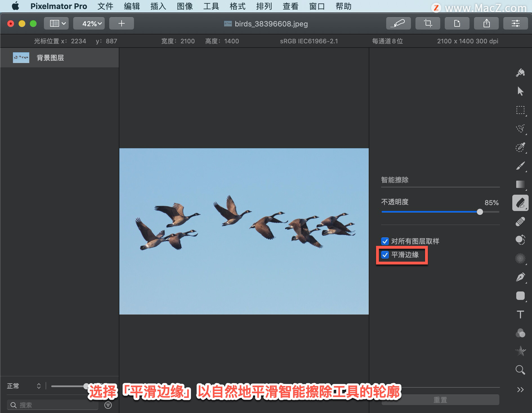
Task: Toggle 对所有图层取样 checkbox
Action: coord(385,241)
